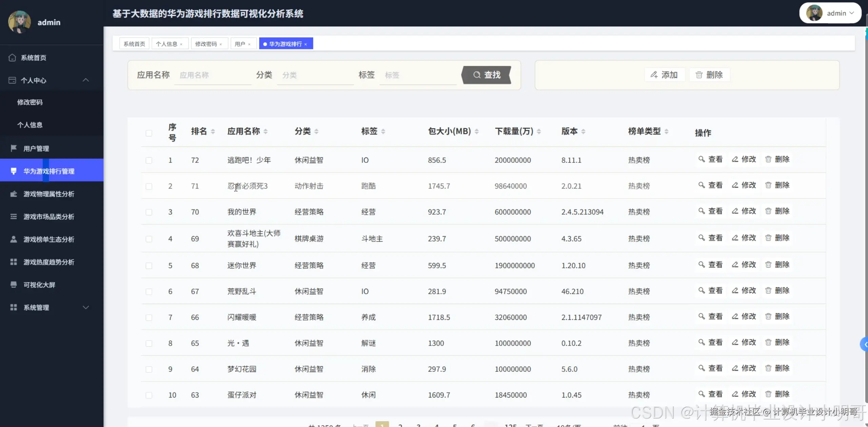Expand the 系统管理 sidebar section

86,307
